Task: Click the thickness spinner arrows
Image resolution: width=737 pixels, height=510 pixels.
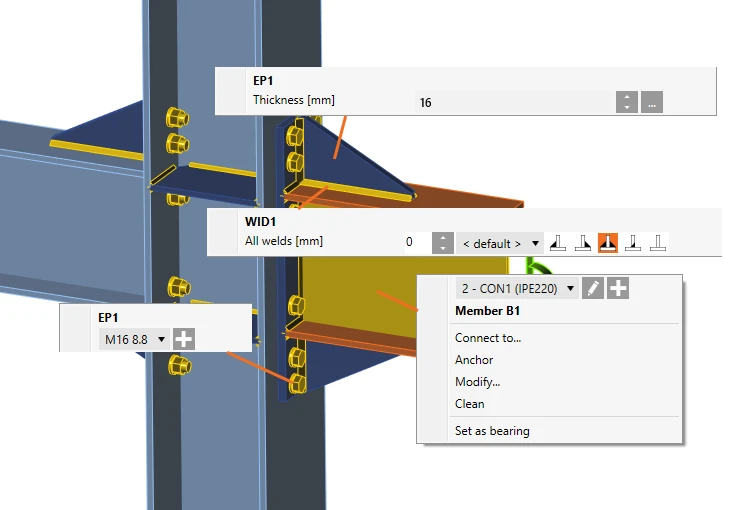Action: 627,102
